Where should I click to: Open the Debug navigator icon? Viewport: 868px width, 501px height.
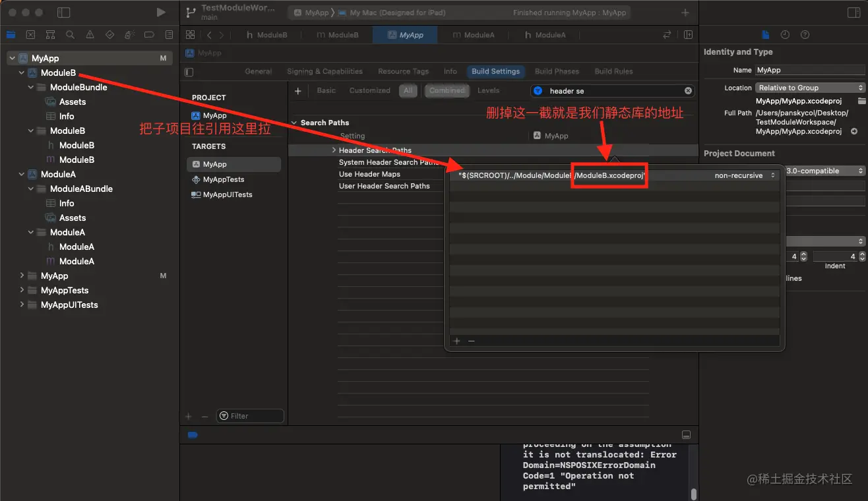[x=129, y=34]
